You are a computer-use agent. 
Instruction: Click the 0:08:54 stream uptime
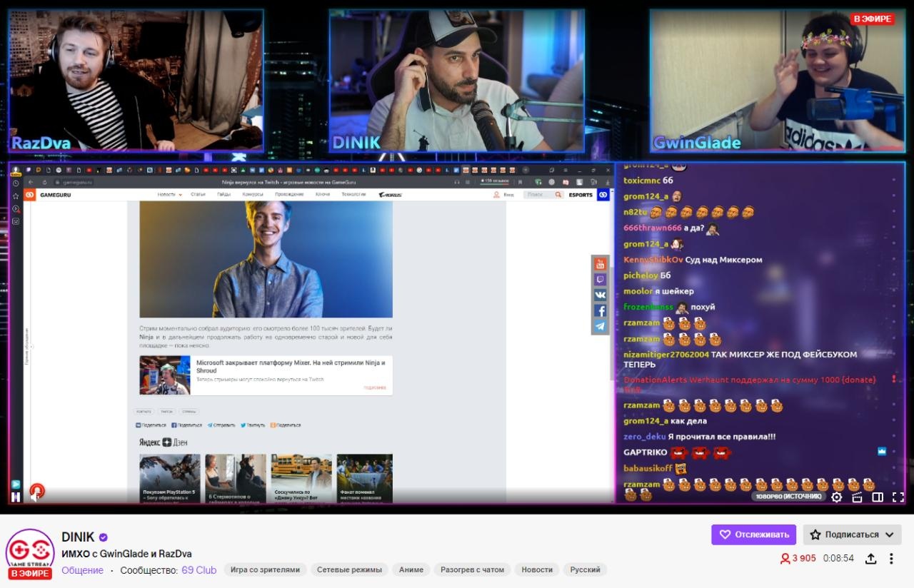click(x=838, y=558)
